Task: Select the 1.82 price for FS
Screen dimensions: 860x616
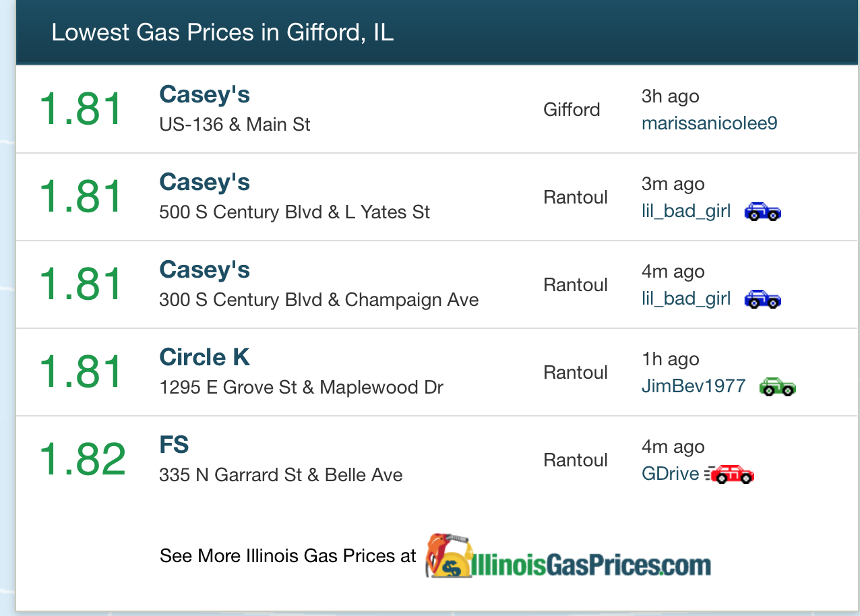Action: pyautogui.click(x=82, y=459)
